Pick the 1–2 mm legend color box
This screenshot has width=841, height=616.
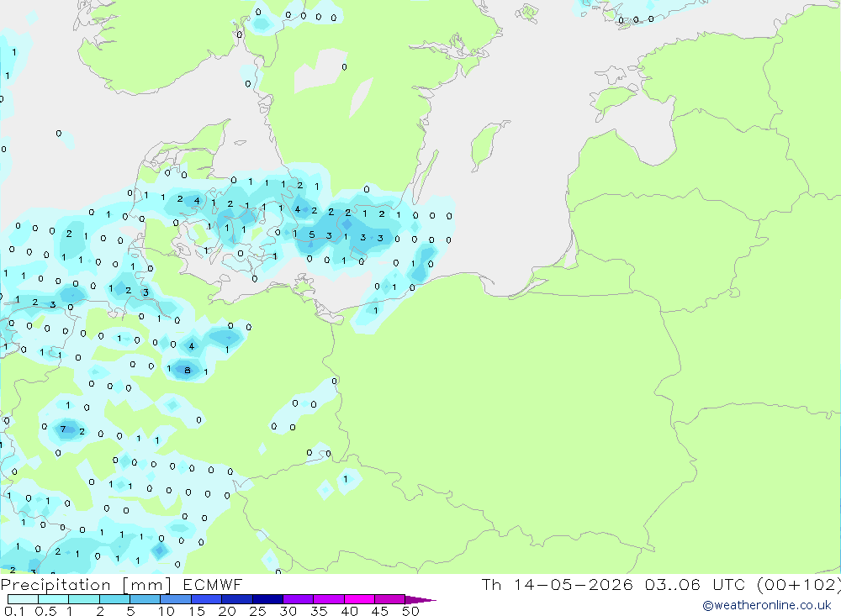[83, 599]
